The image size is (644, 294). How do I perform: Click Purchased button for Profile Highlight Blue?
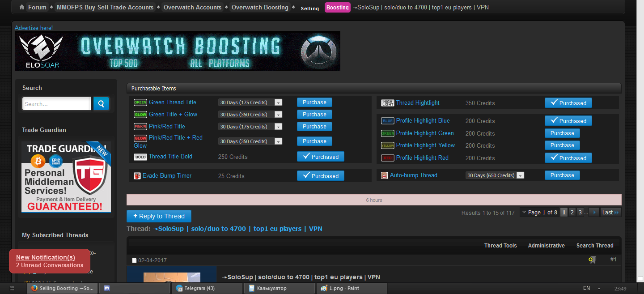click(x=568, y=121)
